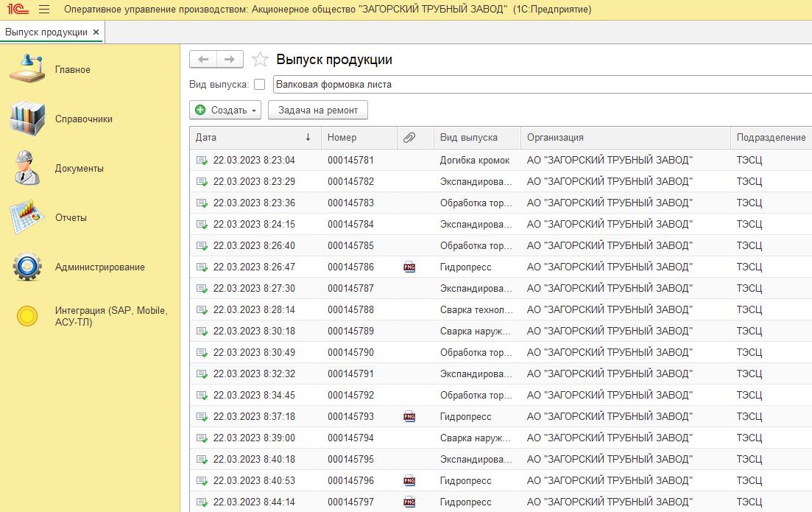Open the Отчеты chart icon

click(27, 217)
